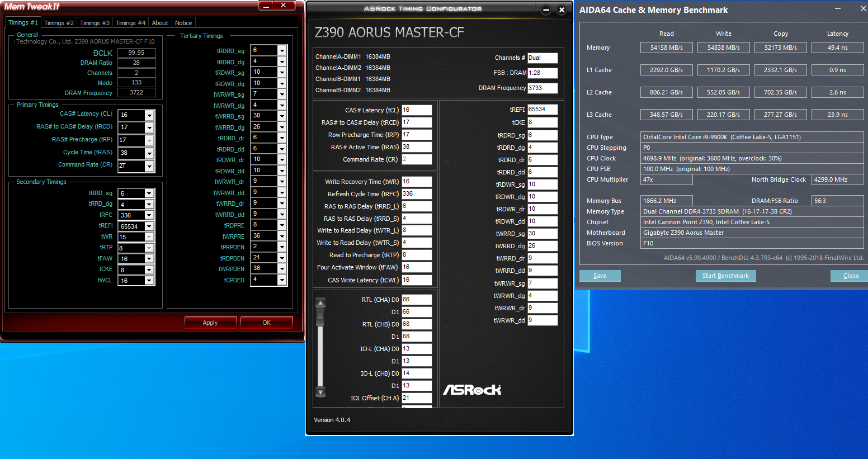
Task: Click Memory Read value 54158 MB/s
Action: 667,48
